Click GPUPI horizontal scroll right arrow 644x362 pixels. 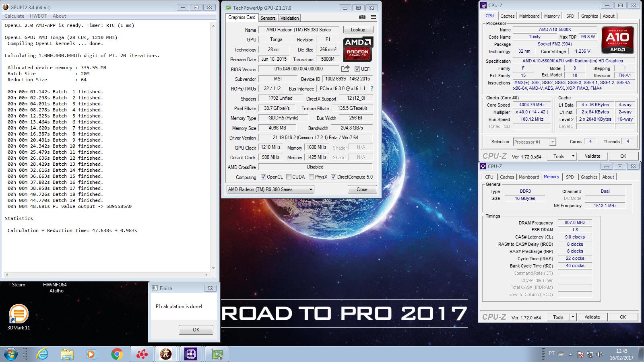[x=206, y=275]
